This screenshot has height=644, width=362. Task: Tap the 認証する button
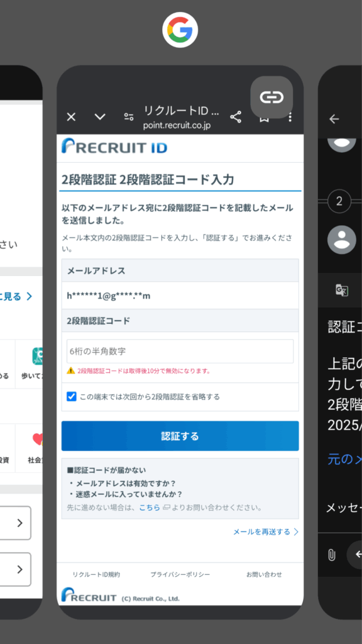point(180,436)
